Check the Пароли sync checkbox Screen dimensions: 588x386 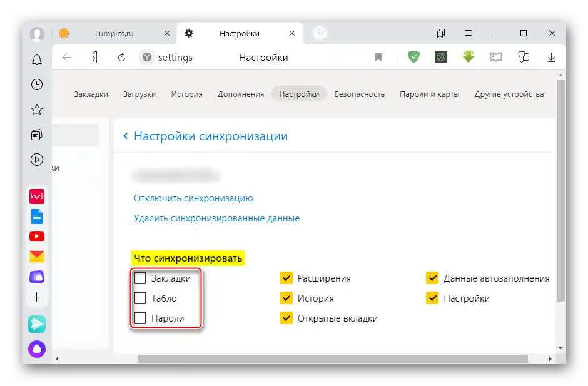coord(140,318)
